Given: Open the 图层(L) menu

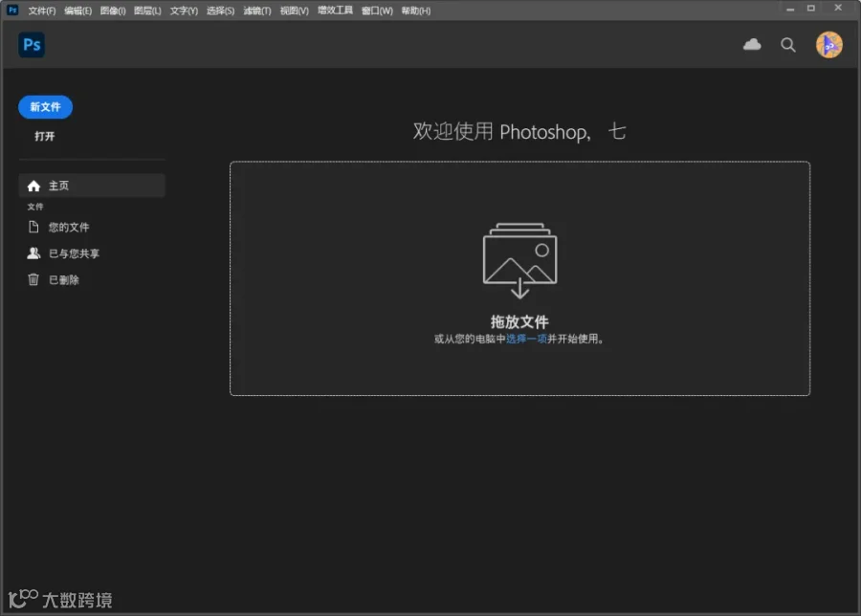Looking at the screenshot, I should [x=147, y=11].
